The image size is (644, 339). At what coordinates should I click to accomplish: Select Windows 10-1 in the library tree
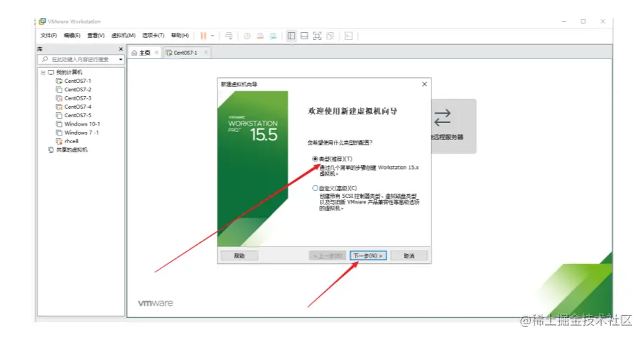(82, 124)
